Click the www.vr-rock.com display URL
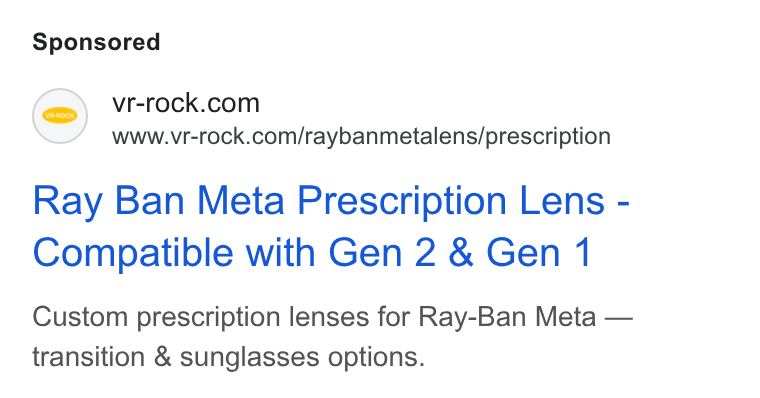Screen dimensions: 760x398 point(361,136)
